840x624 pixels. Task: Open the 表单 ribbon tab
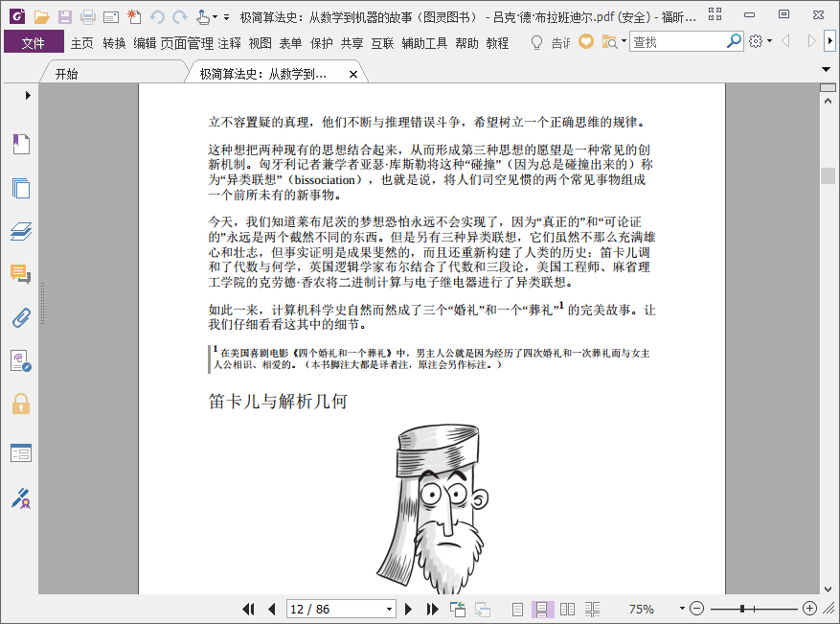pyautogui.click(x=291, y=43)
